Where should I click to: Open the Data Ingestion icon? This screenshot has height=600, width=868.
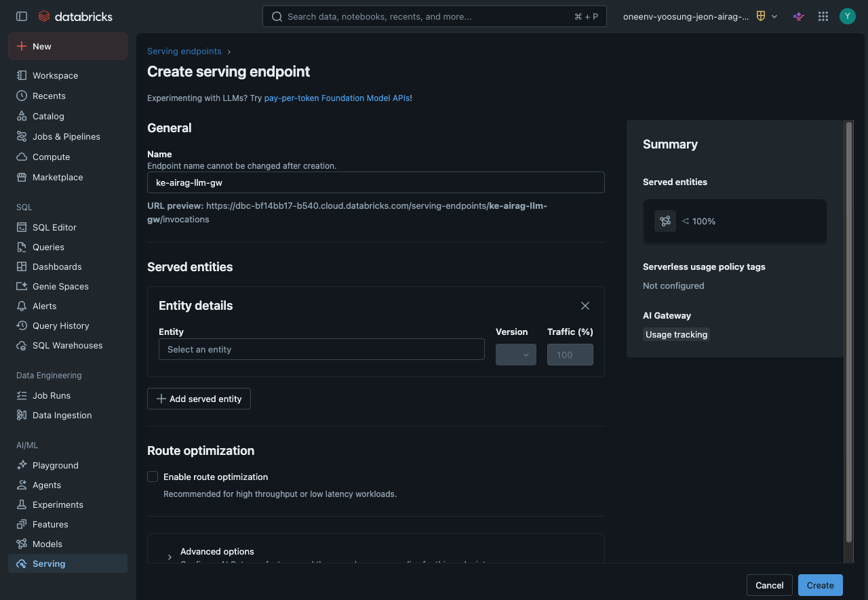(x=22, y=415)
